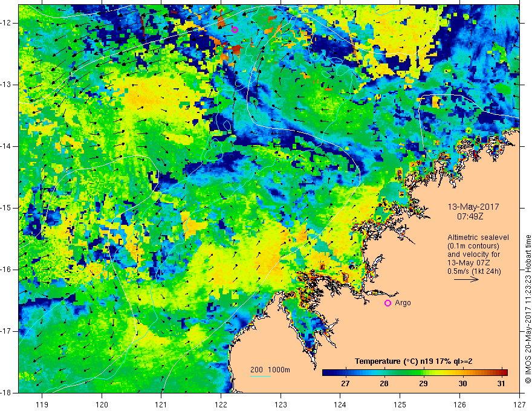Screen dimensions: 532x411
Task: Click the longitude axis label '124'
Action: click(x=340, y=404)
